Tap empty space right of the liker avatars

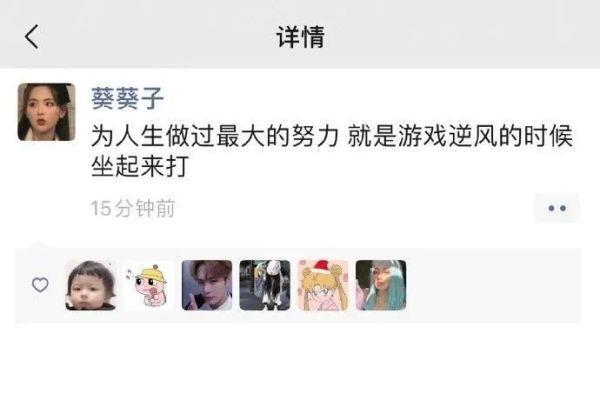[x=494, y=285]
